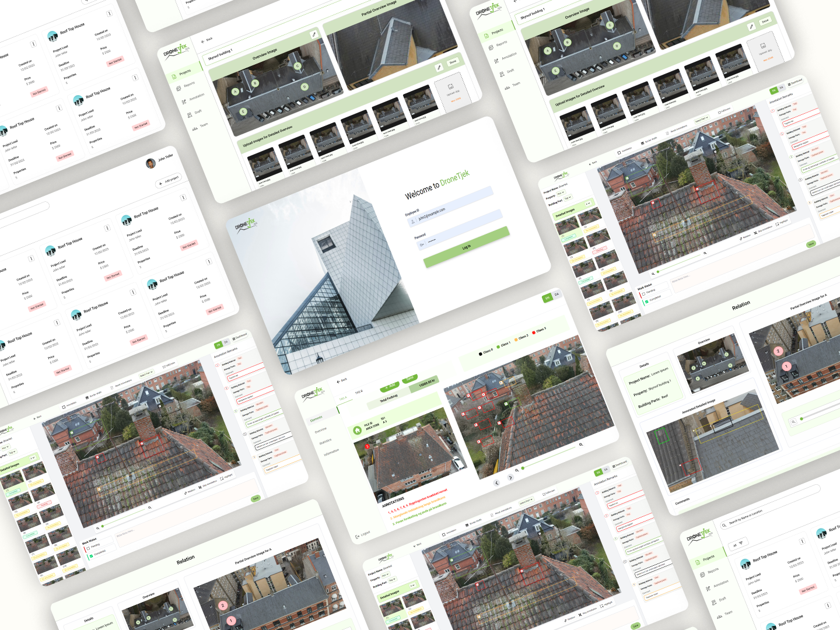Switch language to DA in bottom-center annotation screen

606,470
